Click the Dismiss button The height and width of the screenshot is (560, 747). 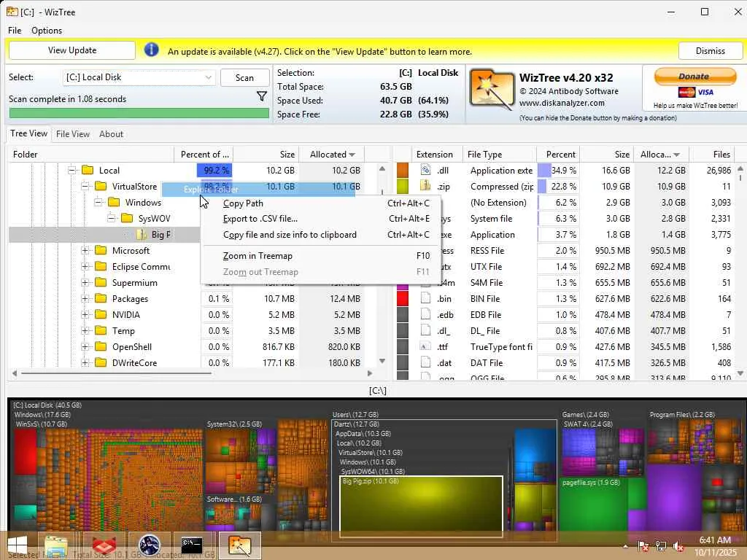[x=710, y=50]
